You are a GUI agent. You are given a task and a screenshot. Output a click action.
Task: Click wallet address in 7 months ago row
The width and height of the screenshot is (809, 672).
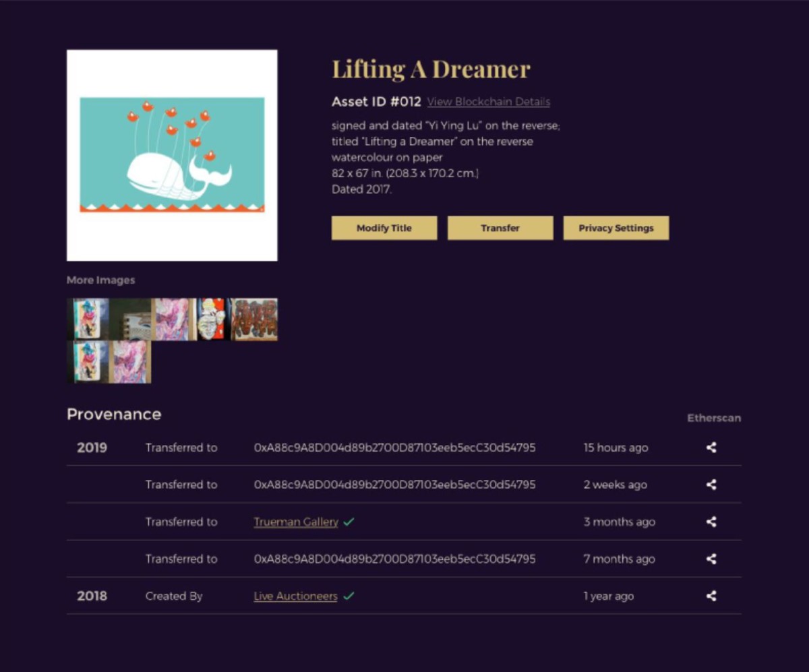coord(395,559)
